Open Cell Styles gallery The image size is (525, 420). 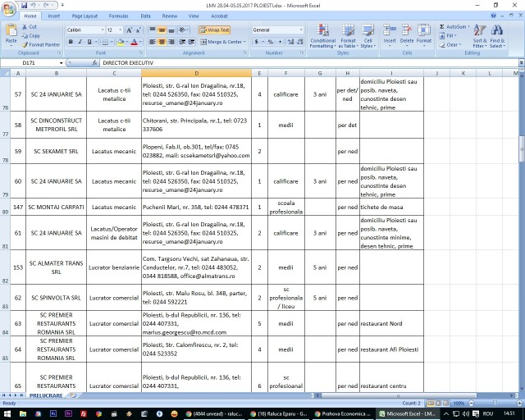click(368, 36)
